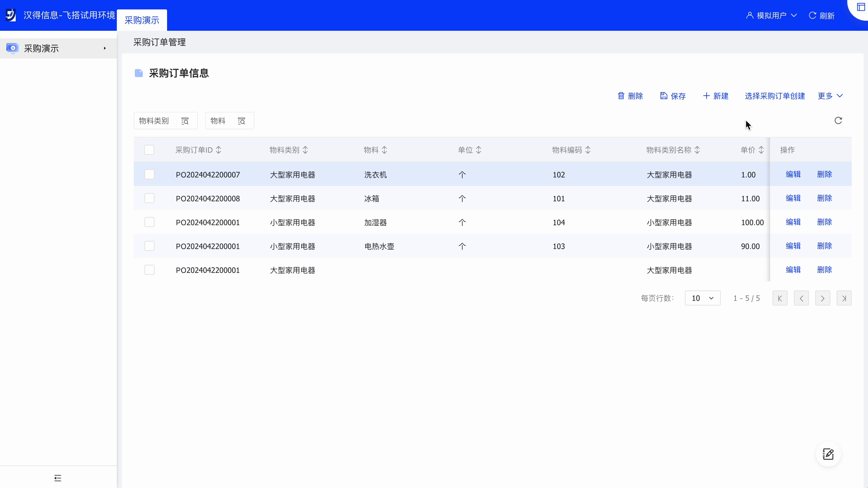Expand the 模拟用户 user menu
The width and height of the screenshot is (868, 488).
(x=771, y=15)
